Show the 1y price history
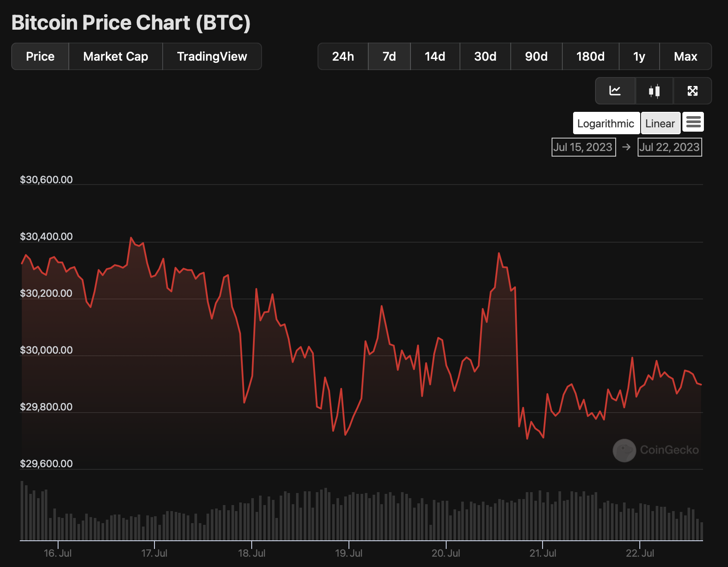 pyautogui.click(x=639, y=56)
